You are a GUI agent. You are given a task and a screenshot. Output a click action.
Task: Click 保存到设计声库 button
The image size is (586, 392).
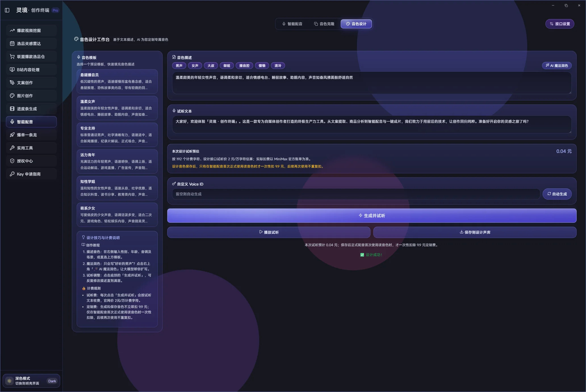pos(475,232)
